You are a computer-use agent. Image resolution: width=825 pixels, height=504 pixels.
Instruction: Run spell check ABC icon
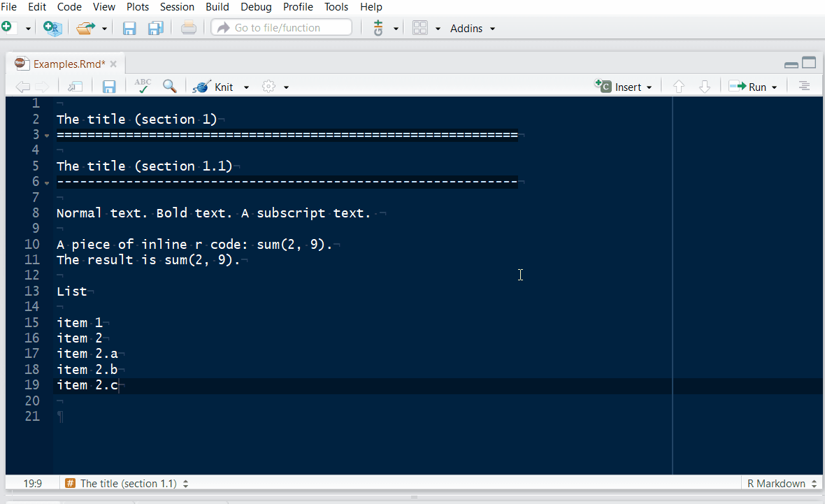coord(143,86)
